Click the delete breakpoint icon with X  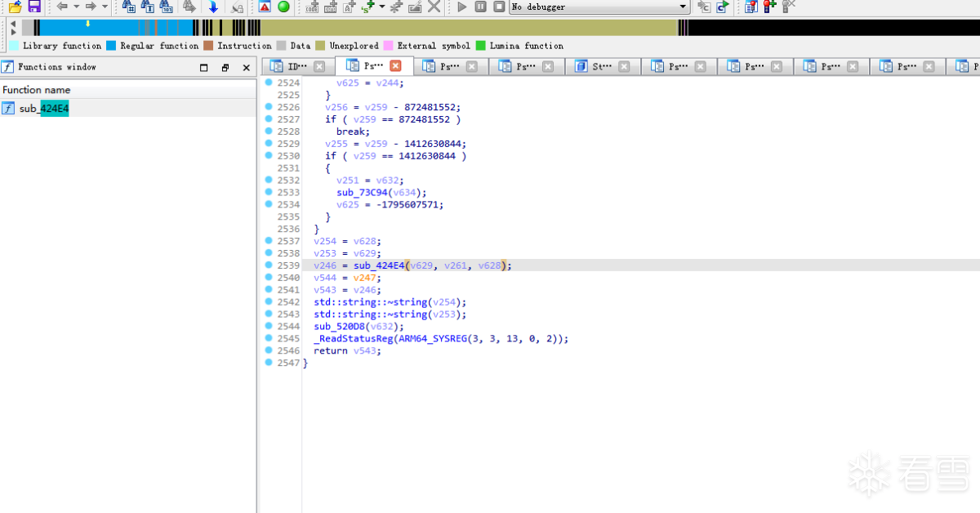pos(788,7)
